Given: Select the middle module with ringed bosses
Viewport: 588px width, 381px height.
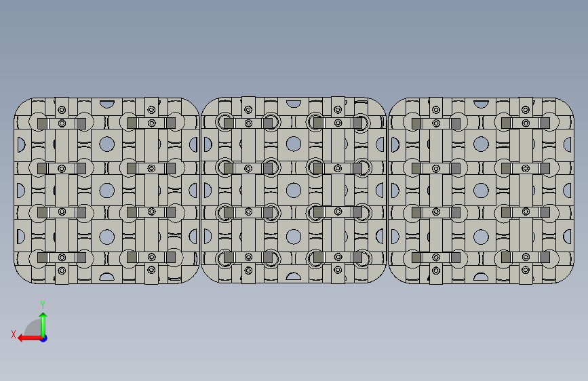Looking at the screenshot, I should 294,190.
